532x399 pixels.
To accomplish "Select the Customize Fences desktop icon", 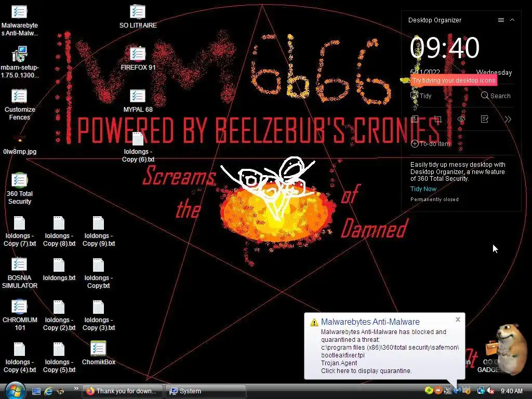I will [19, 104].
